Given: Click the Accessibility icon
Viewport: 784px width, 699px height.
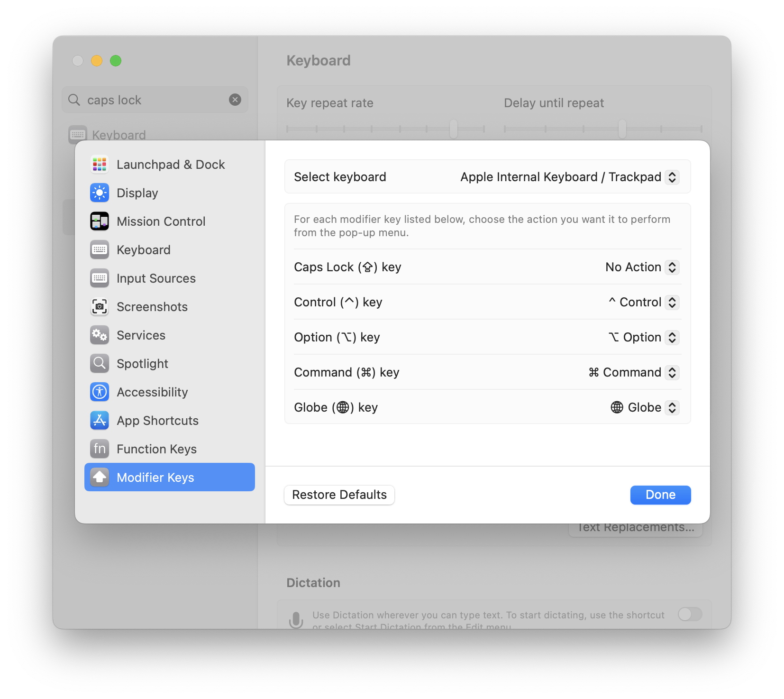Looking at the screenshot, I should (x=100, y=392).
